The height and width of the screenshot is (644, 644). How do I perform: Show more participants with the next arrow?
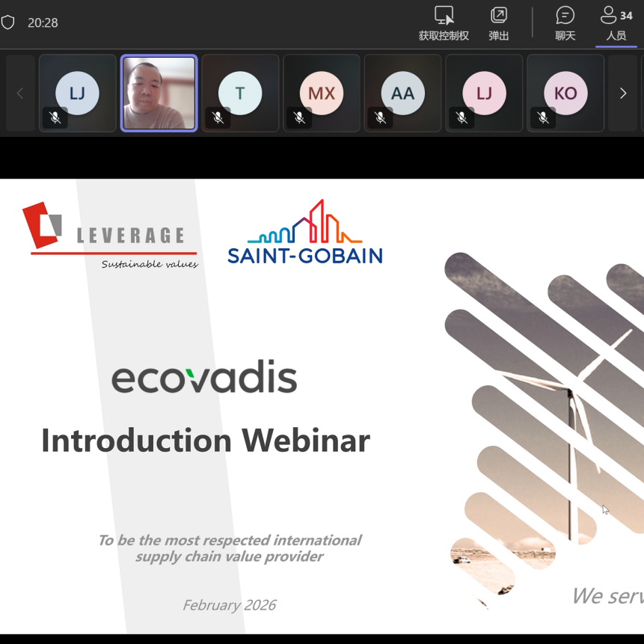click(622, 93)
